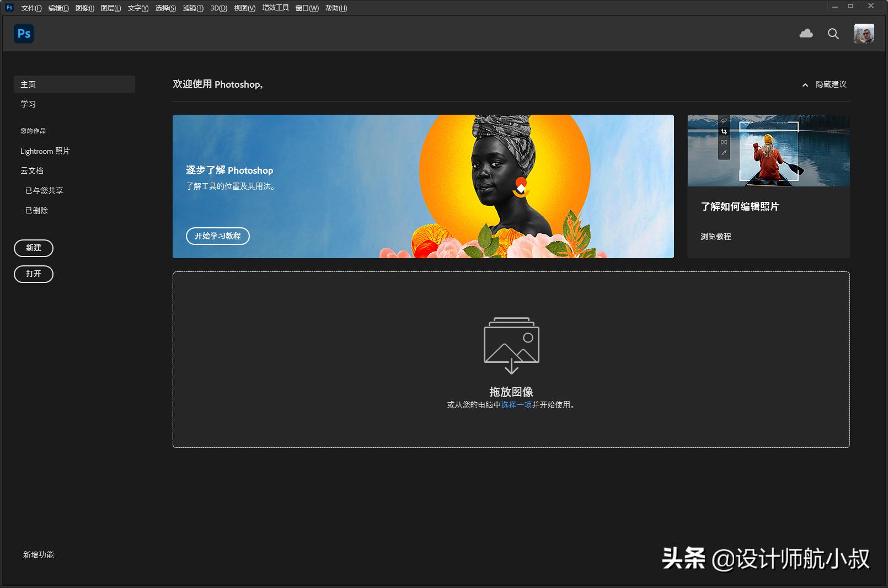Open 云文档 from the sidebar

(33, 170)
